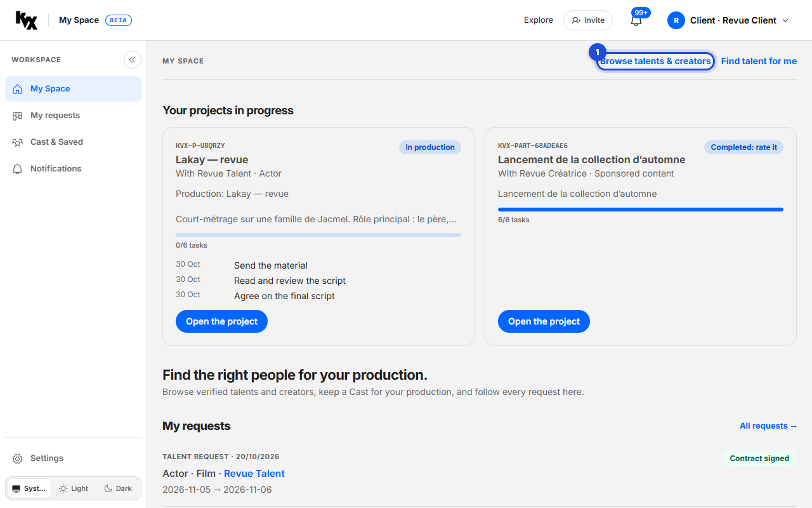Click the KVX-P-U8QRZY project code
The width and height of the screenshot is (812, 508).
[200, 146]
